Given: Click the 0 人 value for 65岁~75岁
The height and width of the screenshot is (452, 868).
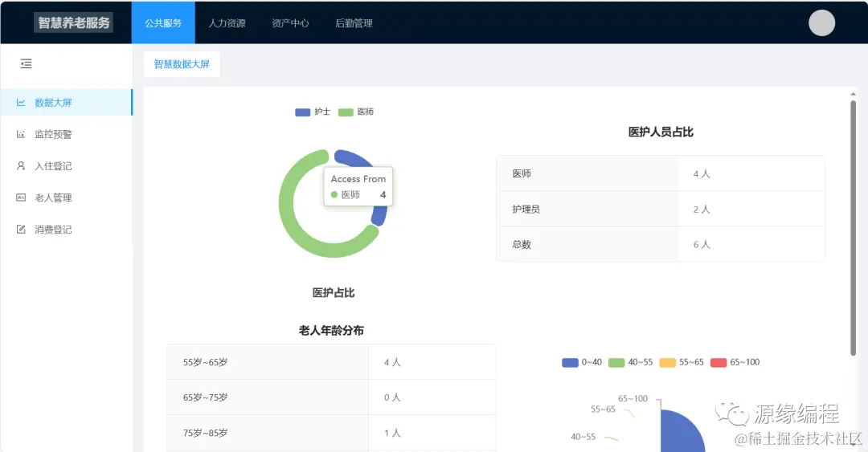Looking at the screenshot, I should [x=392, y=397].
